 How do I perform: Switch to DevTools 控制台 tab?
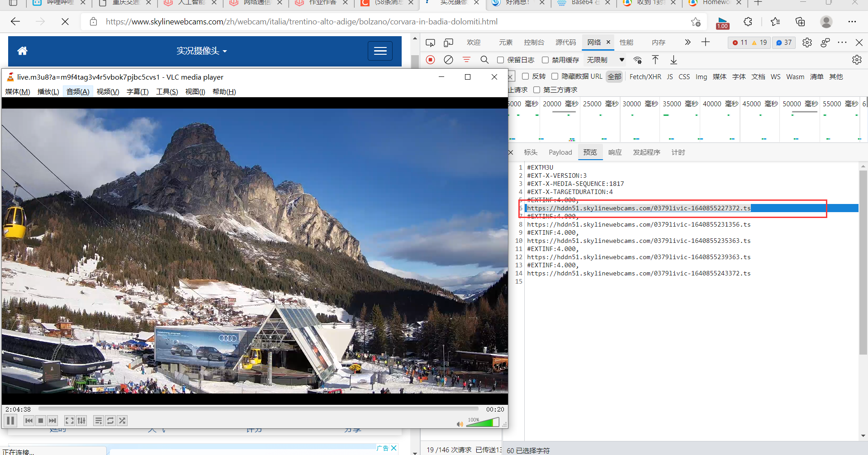point(534,43)
